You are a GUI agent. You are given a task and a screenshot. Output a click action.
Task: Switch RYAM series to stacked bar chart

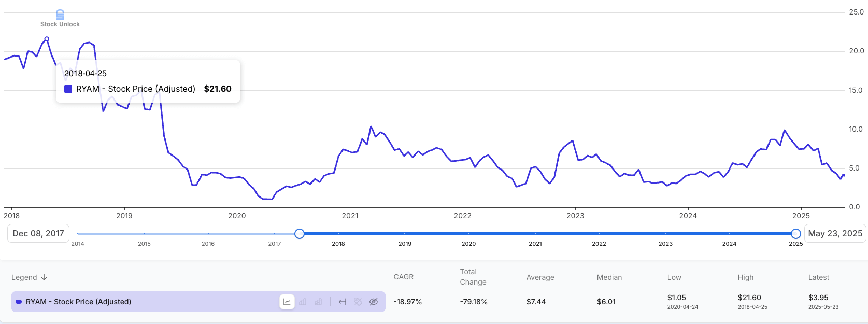pyautogui.click(x=318, y=302)
